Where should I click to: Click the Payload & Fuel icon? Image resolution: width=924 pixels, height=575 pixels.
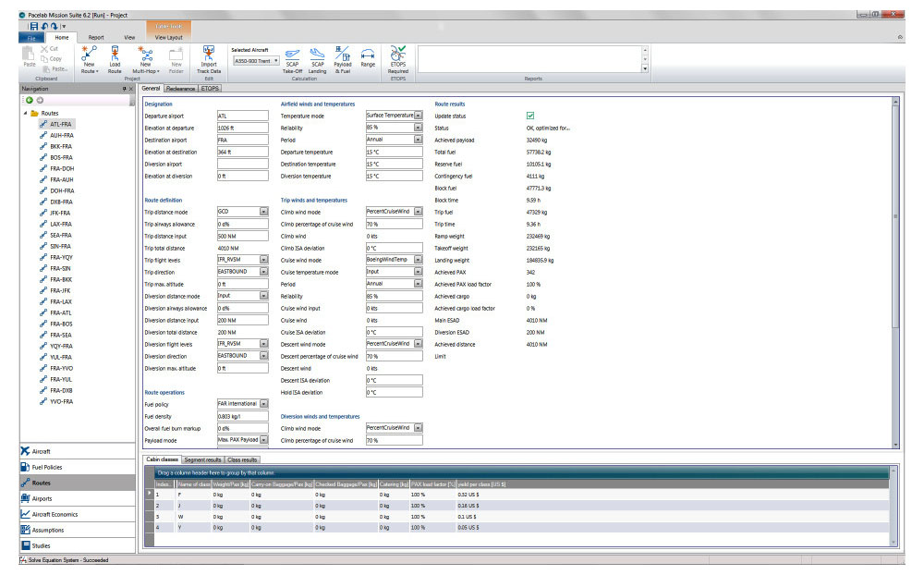[x=342, y=55]
